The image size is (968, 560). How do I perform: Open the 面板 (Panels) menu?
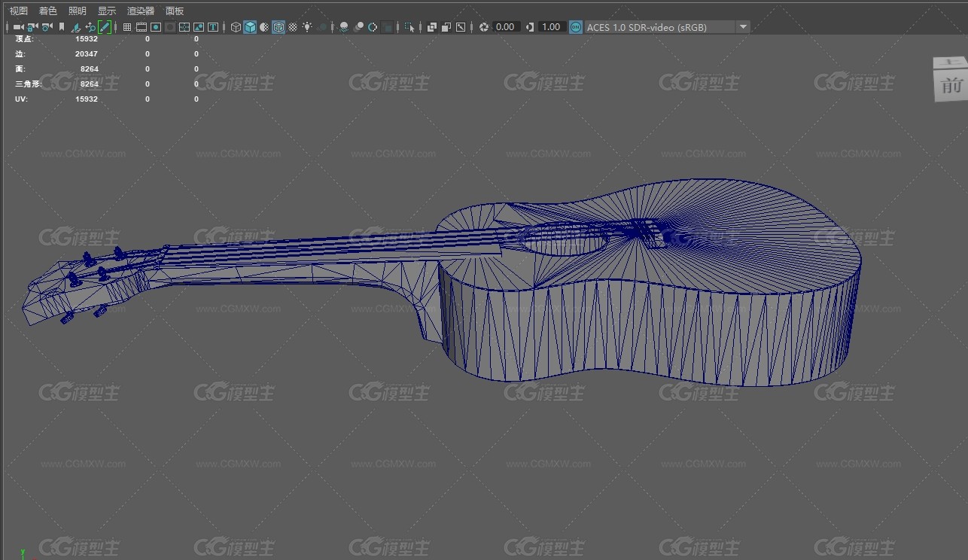click(175, 11)
